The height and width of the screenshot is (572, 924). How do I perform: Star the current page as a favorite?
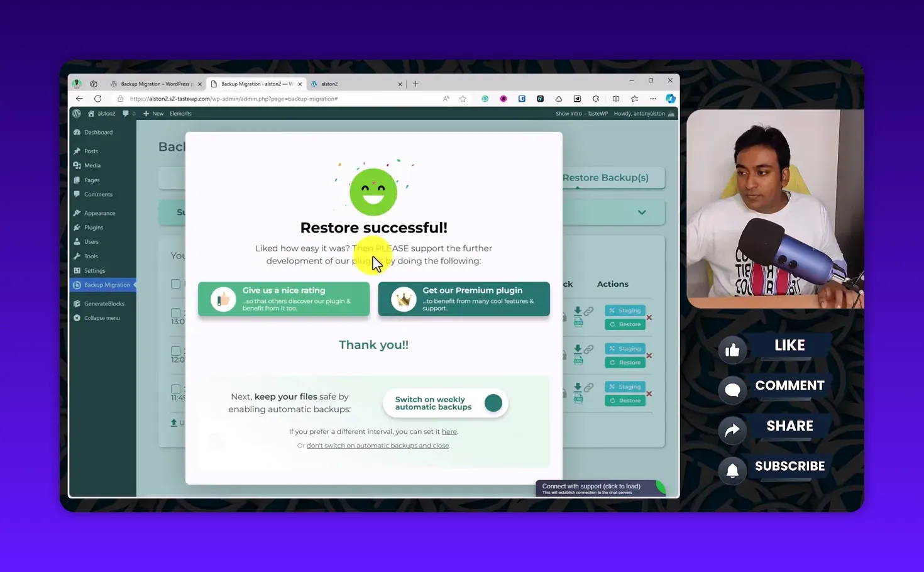pyautogui.click(x=462, y=99)
